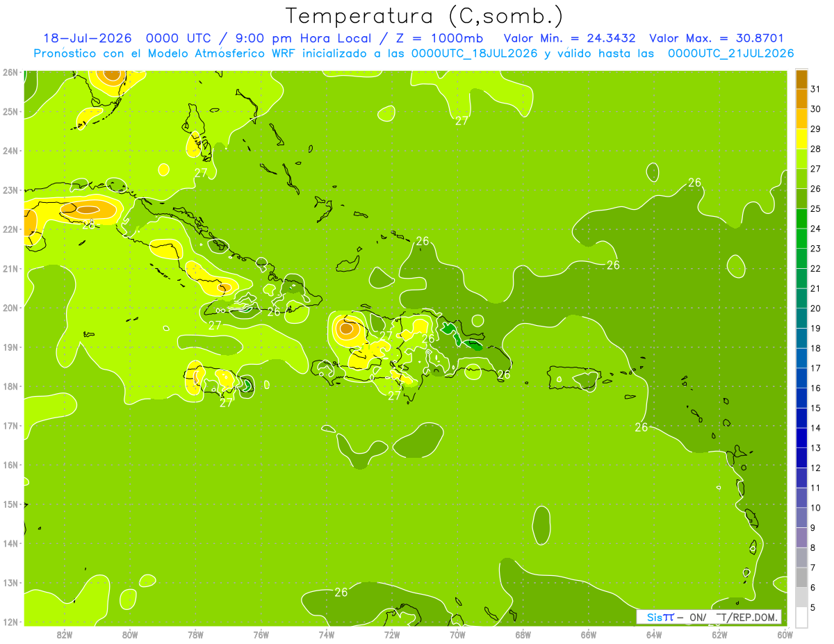
Task: Click the longitude axis label "74W"
Action: tap(327, 634)
